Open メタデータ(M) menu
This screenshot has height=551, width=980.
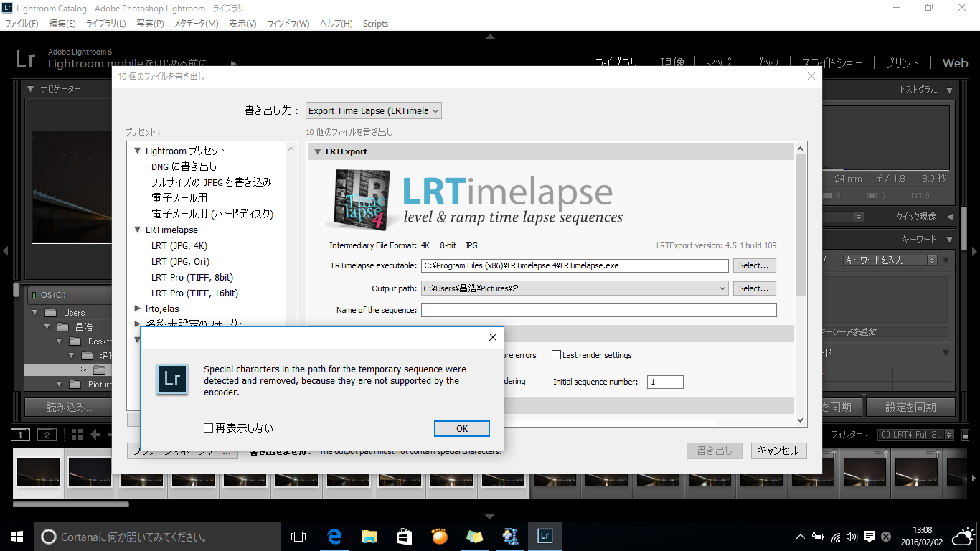(x=197, y=24)
